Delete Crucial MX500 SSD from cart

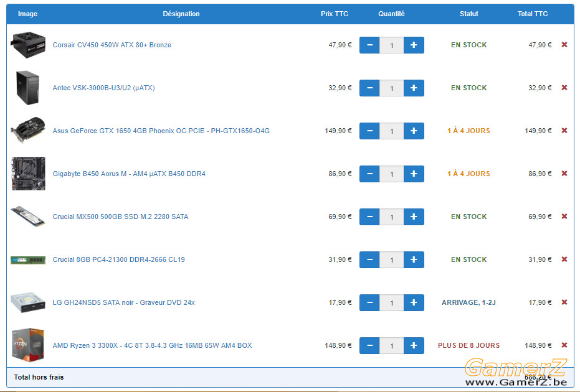(x=564, y=216)
